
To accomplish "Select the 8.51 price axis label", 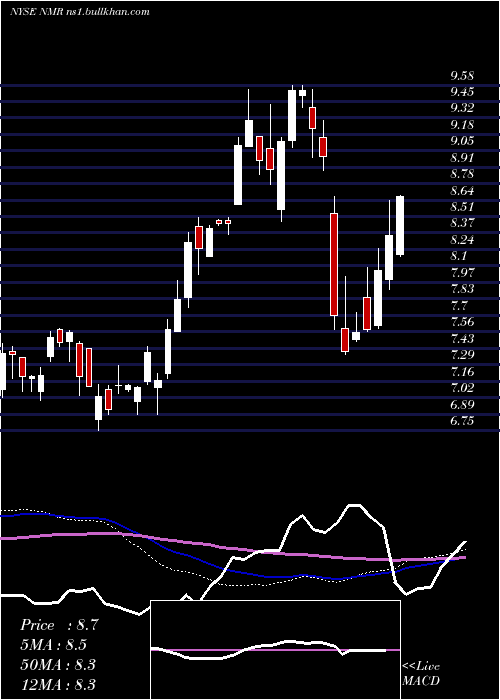I will click(462, 208).
